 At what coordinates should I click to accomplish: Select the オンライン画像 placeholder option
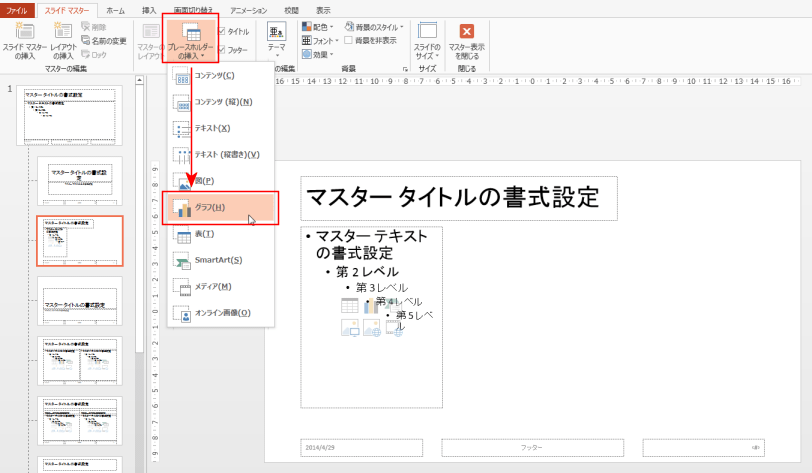pos(221,313)
